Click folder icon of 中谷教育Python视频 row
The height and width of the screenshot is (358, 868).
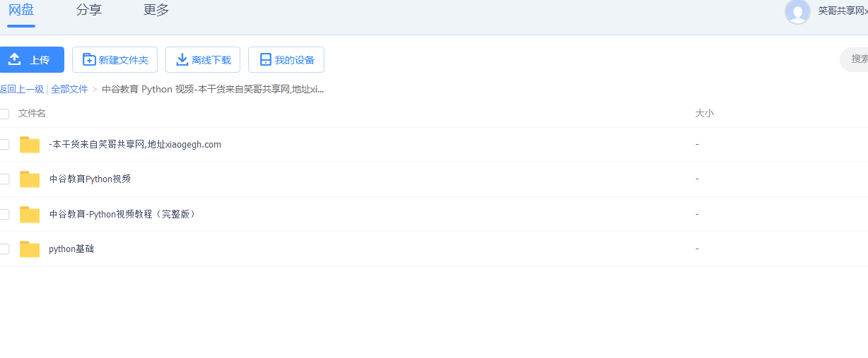30,179
